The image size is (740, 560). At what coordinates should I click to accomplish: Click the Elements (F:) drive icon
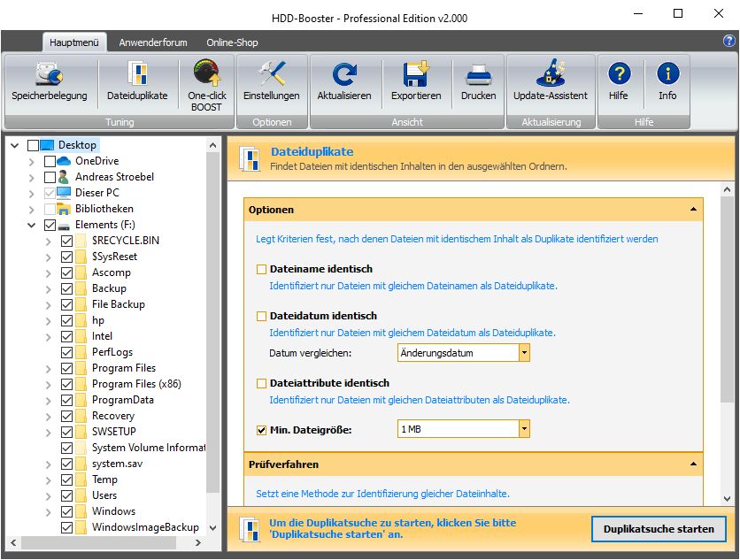(x=64, y=226)
